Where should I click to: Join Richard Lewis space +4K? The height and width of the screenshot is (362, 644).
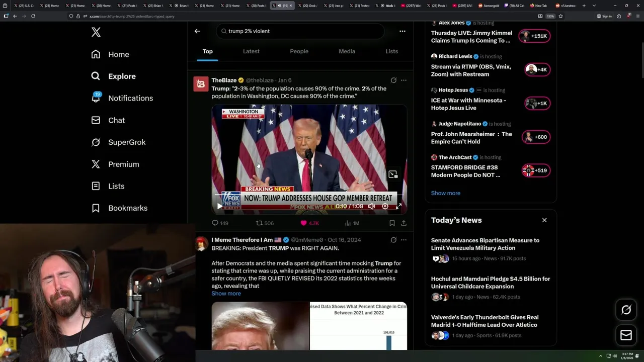(x=537, y=70)
